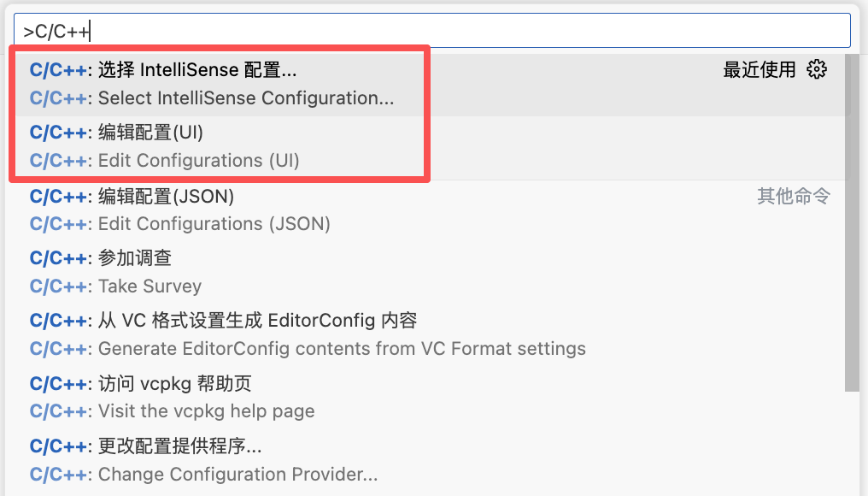Click the 最近使用 label
Screen dimensions: 868x496
[759, 70]
